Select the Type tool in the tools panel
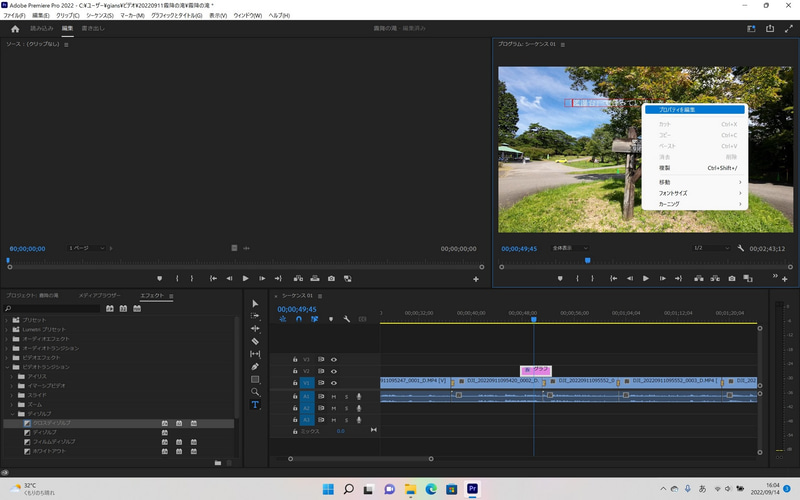Screen dimensions: 800x500 255,404
